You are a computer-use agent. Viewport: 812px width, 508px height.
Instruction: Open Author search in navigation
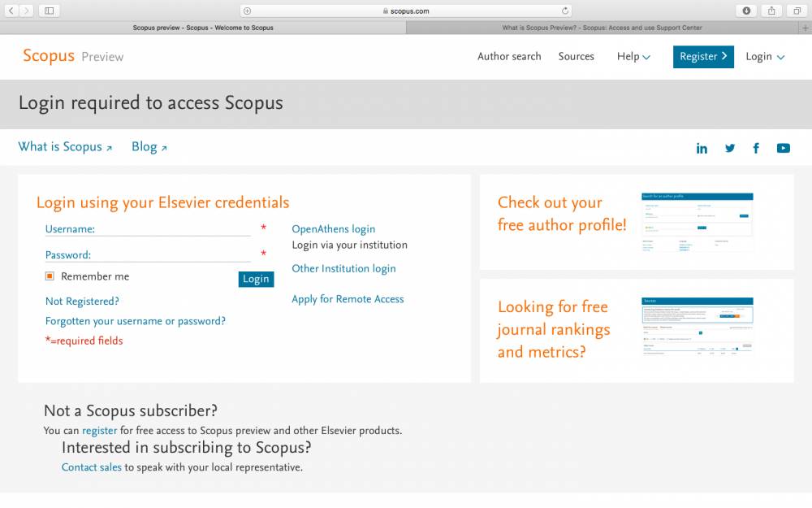point(509,57)
